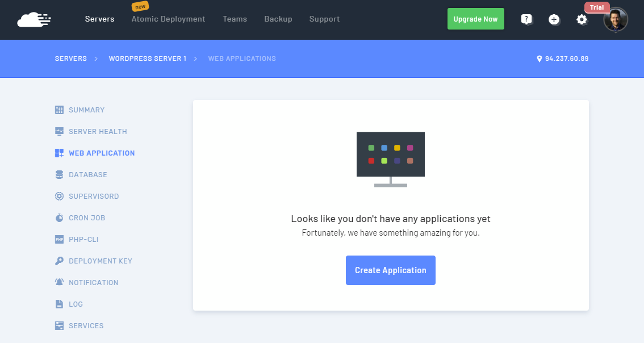Click the Supervisord gear icon

pos(60,196)
